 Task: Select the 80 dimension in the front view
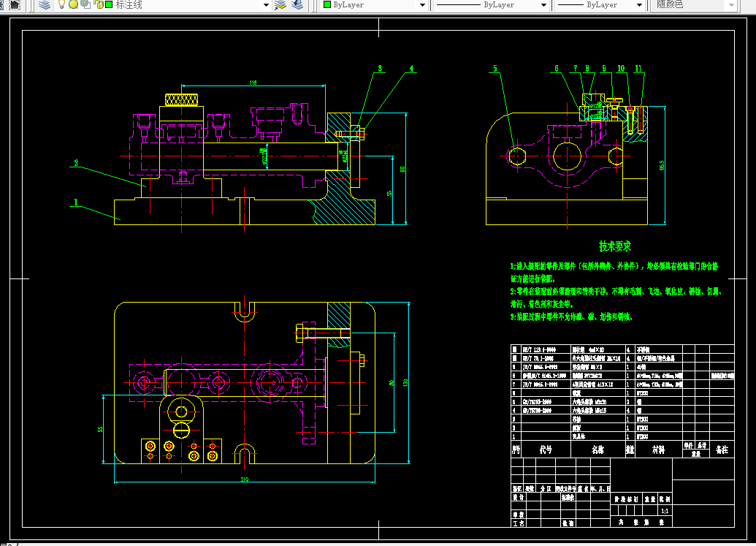[402, 170]
